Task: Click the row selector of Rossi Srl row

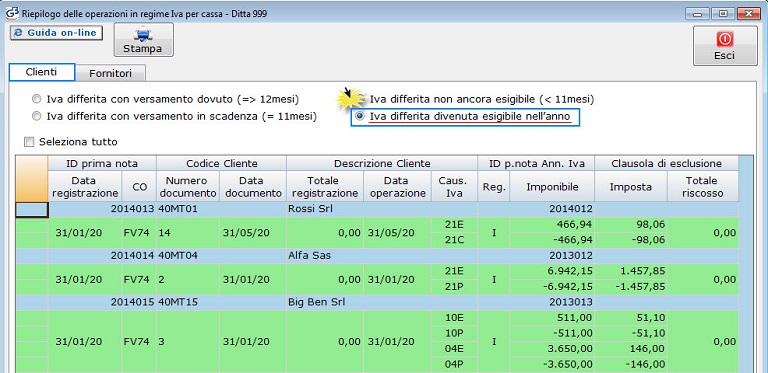Action: (32, 210)
